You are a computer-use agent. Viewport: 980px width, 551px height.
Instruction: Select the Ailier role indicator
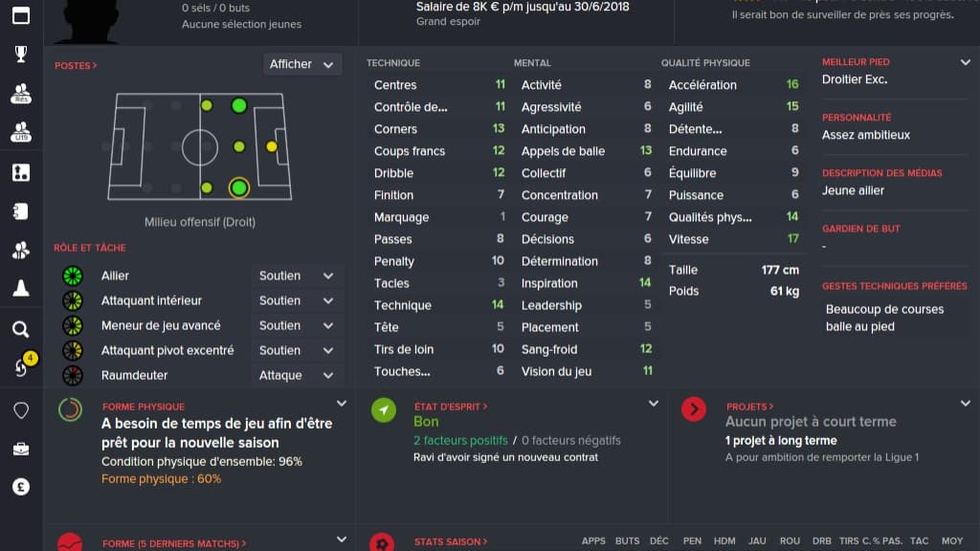tap(73, 275)
